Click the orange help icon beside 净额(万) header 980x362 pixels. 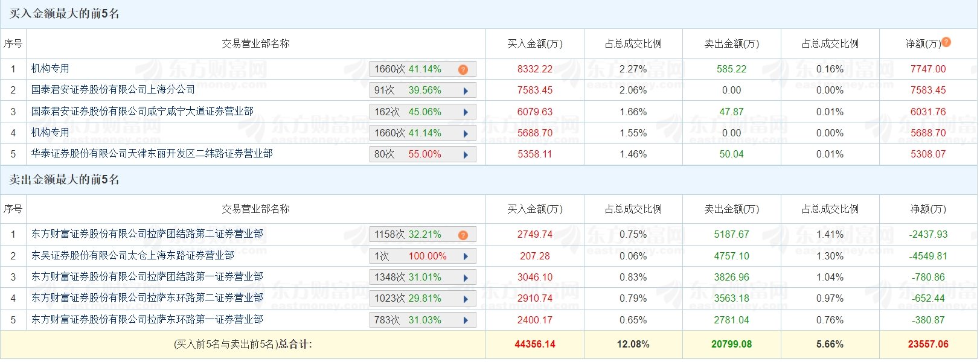(x=946, y=42)
